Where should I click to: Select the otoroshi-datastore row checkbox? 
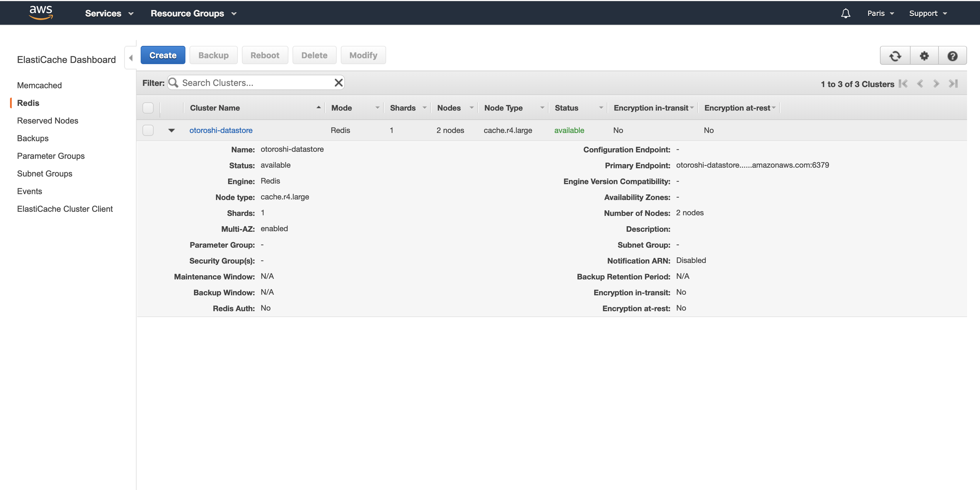point(148,130)
